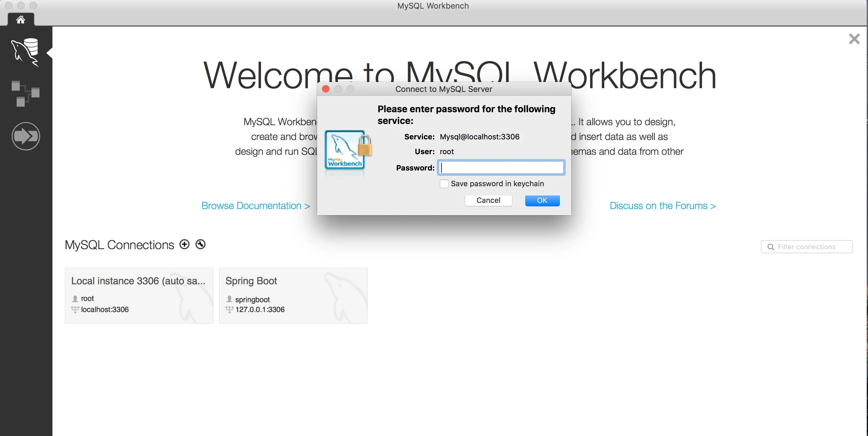Click the 'springboot' username text

click(252, 299)
